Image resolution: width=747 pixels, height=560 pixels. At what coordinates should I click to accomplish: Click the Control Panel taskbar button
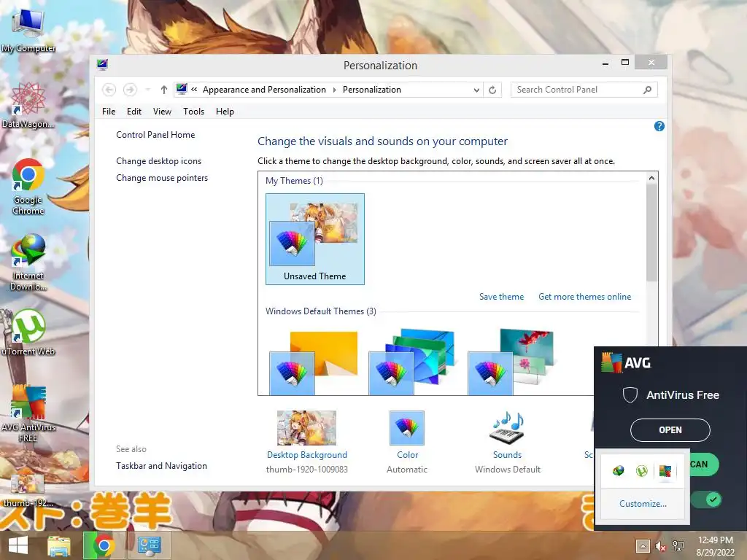coord(149,545)
